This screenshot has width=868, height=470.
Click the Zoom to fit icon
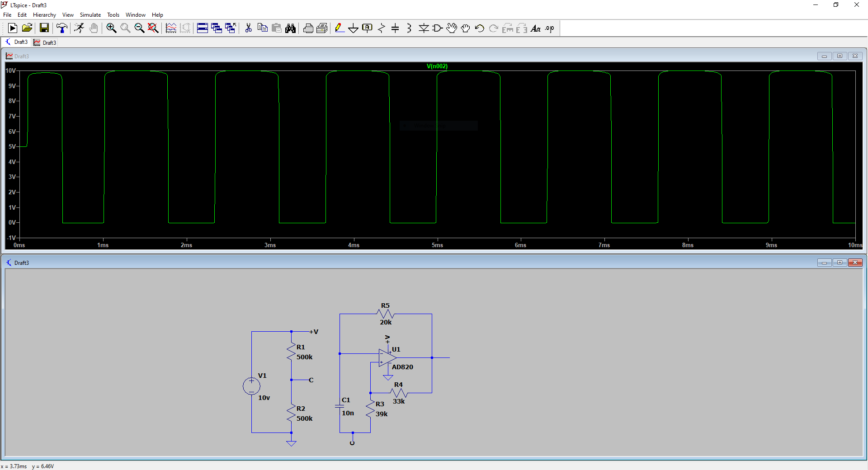(153, 28)
